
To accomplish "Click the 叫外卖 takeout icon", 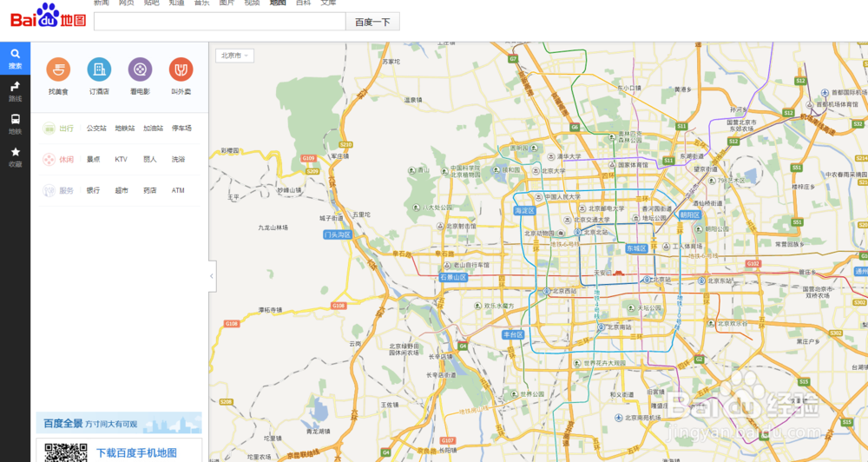I will (x=181, y=69).
